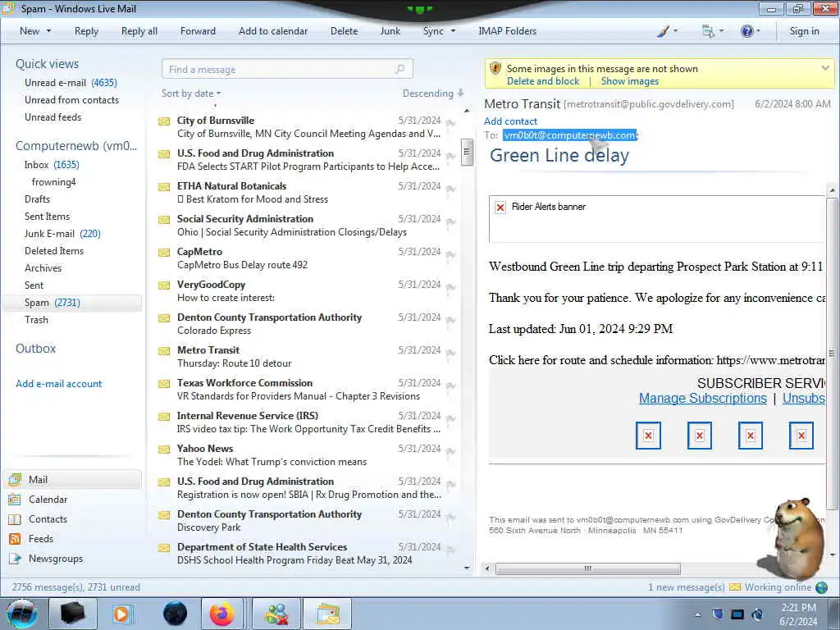Image resolution: width=840 pixels, height=630 pixels.
Task: Open the Mail section icon
Action: click(x=15, y=479)
